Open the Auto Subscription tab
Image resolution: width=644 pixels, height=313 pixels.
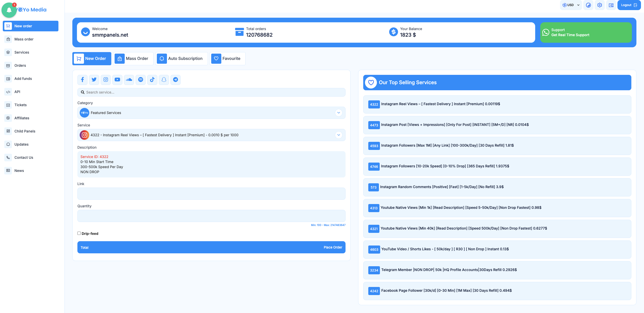[x=181, y=59]
